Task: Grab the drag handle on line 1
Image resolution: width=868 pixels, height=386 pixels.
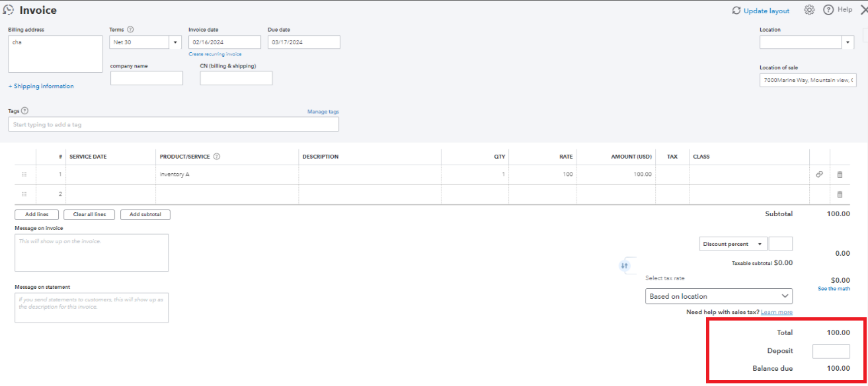Action: [24, 174]
